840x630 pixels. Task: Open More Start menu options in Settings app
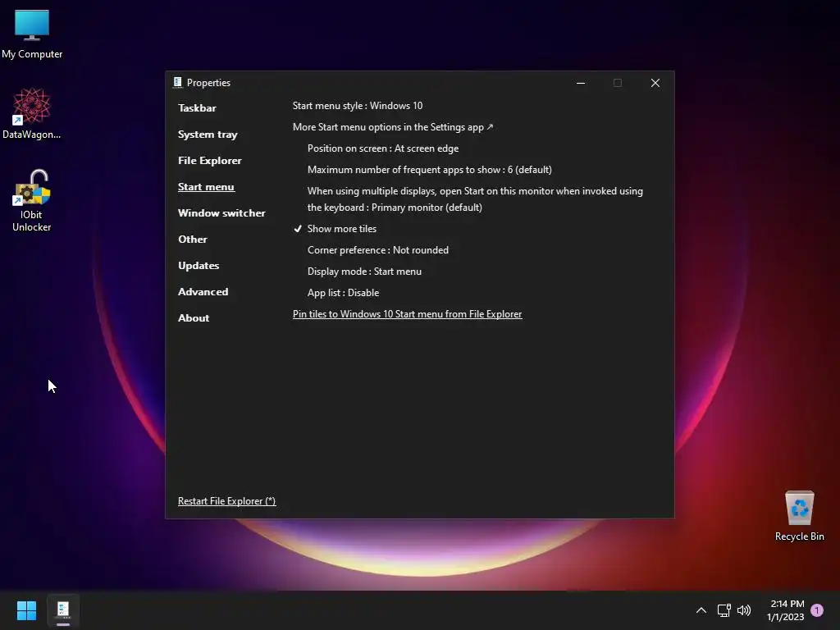393,127
